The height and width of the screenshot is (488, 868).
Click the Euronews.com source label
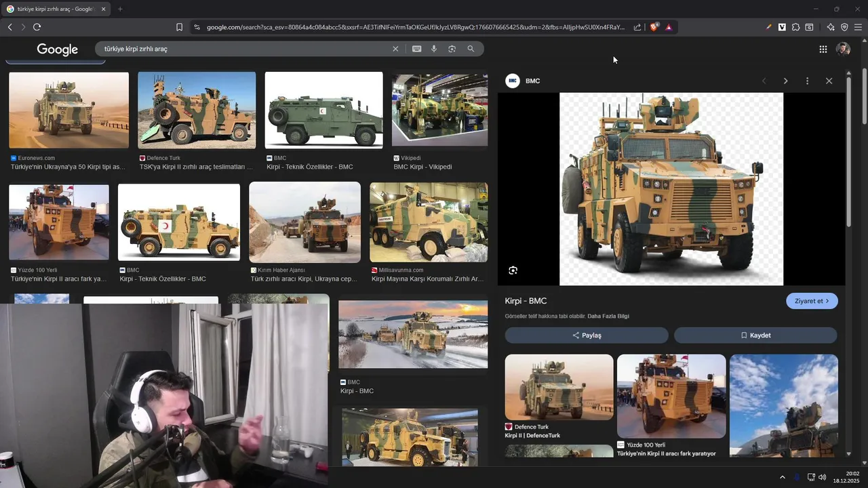coord(36,158)
